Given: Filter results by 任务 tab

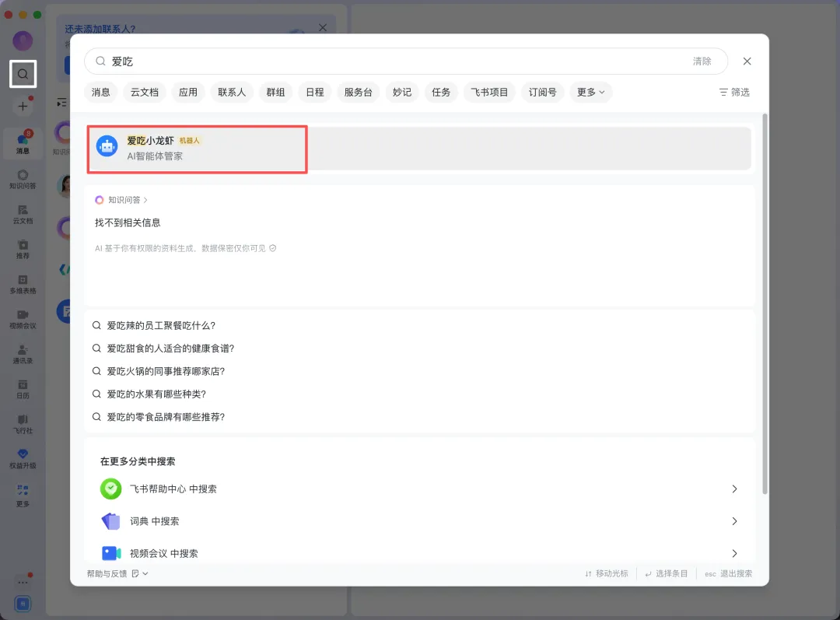Looking at the screenshot, I should [x=441, y=92].
